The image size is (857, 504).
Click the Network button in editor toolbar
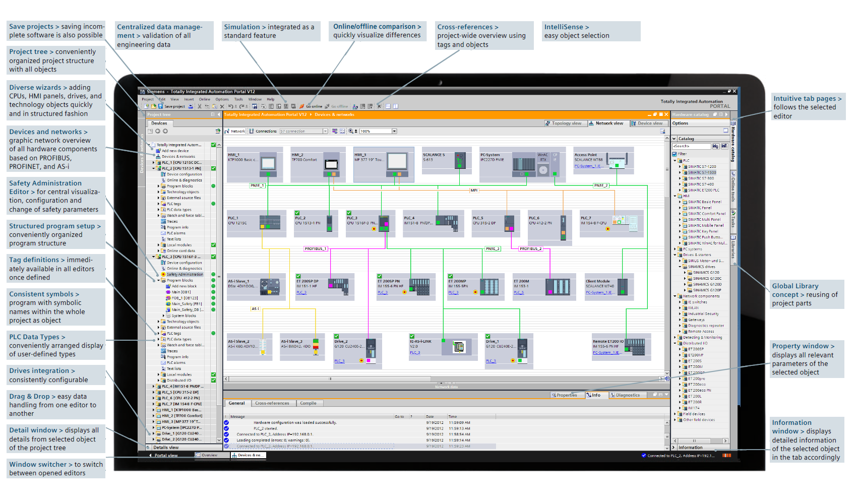click(235, 131)
